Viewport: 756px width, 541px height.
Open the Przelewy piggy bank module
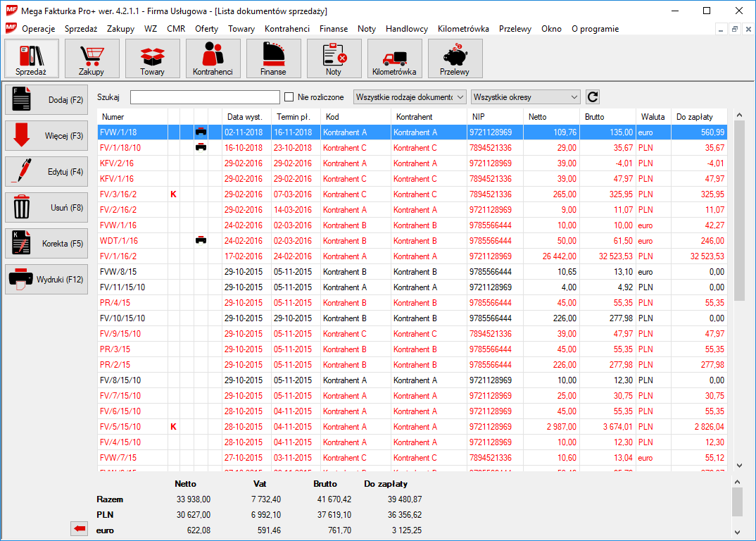click(455, 58)
